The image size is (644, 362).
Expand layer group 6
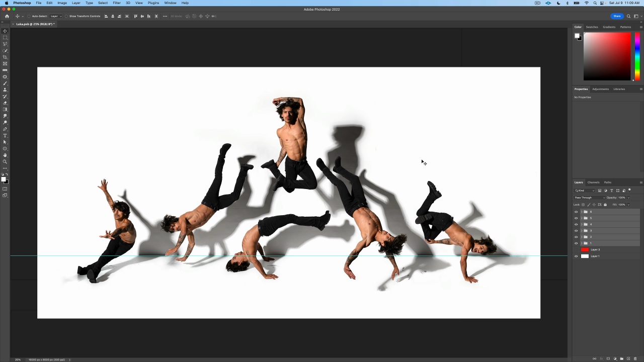[x=582, y=212]
